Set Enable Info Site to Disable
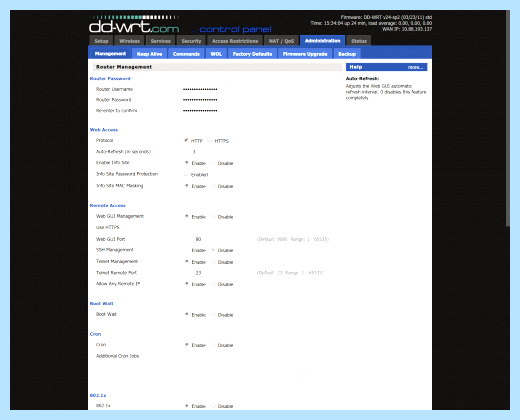This screenshot has height=420, width=520. 213,163
